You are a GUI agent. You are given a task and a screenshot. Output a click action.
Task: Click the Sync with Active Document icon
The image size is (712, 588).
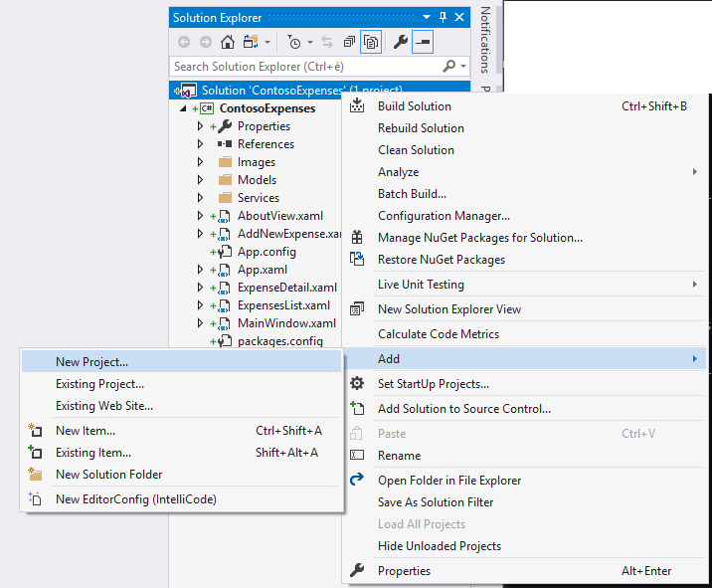(x=327, y=42)
